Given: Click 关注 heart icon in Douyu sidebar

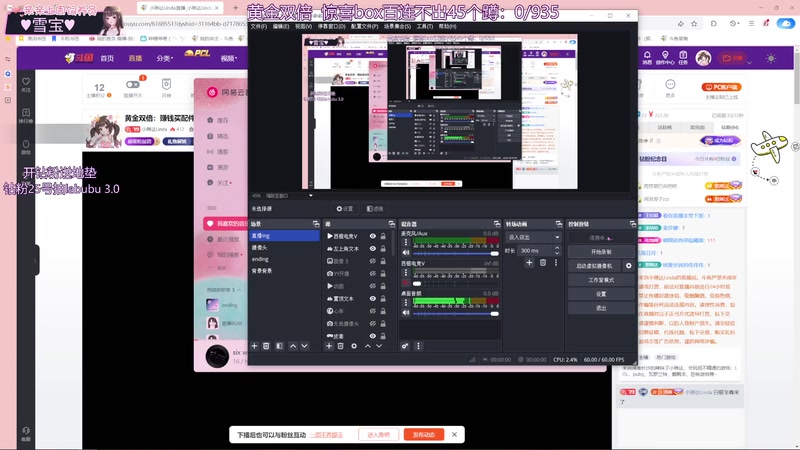Looking at the screenshot, I should (x=26, y=84).
